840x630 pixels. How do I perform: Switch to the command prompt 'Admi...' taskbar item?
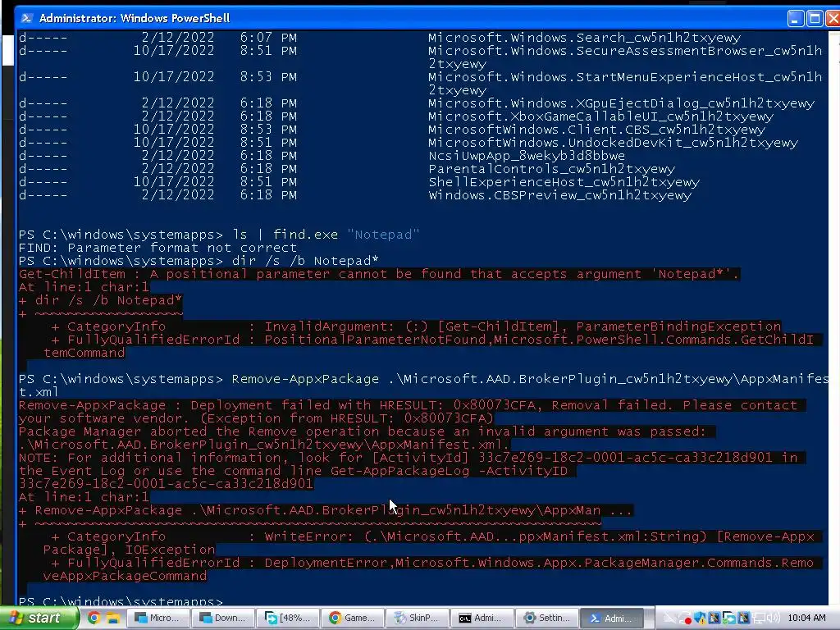pyautogui.click(x=482, y=618)
